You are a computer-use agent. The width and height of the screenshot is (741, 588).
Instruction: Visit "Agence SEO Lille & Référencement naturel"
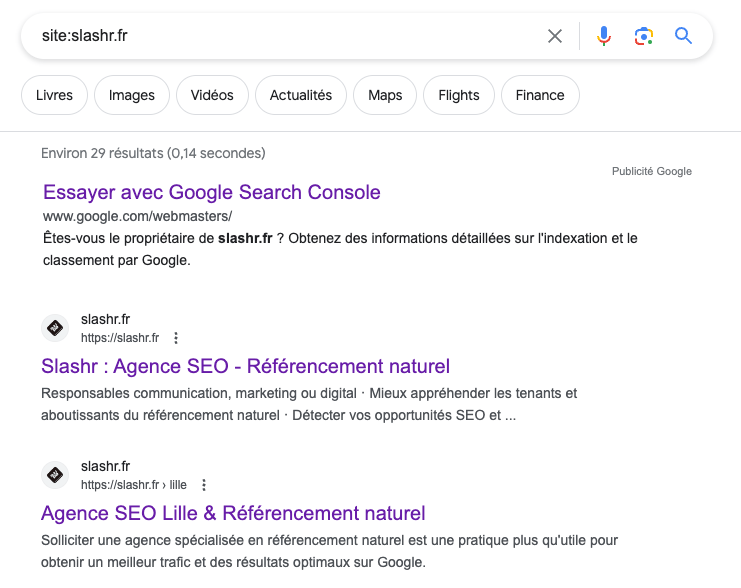click(x=233, y=513)
